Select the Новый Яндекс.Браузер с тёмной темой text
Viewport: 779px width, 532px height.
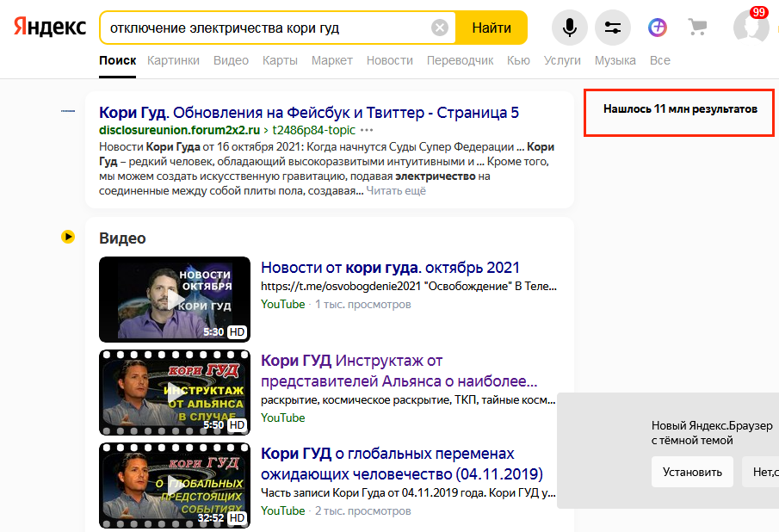tap(712, 433)
